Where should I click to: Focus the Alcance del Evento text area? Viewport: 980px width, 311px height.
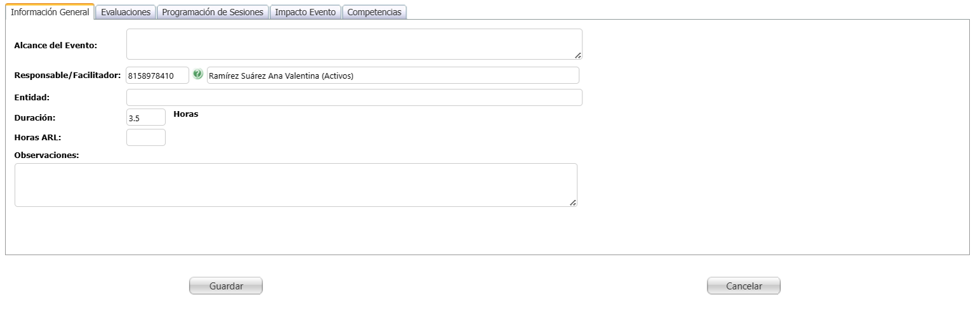353,44
